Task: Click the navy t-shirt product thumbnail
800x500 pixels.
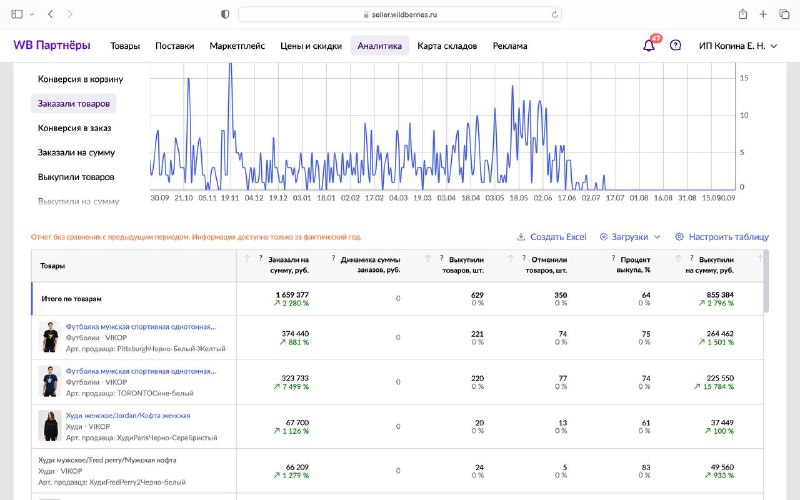Action: pyautogui.click(x=50, y=382)
